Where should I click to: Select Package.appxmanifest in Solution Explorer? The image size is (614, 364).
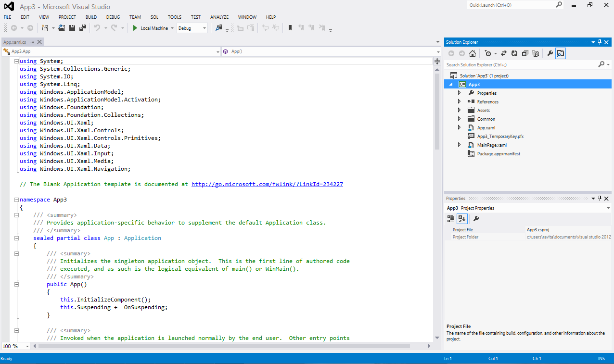tap(499, 153)
